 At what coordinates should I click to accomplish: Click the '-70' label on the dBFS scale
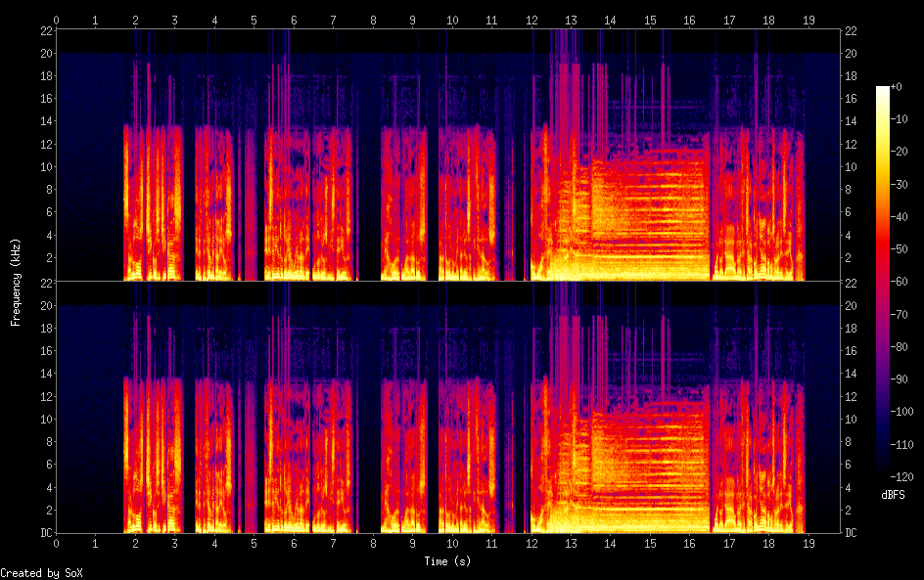coord(900,314)
